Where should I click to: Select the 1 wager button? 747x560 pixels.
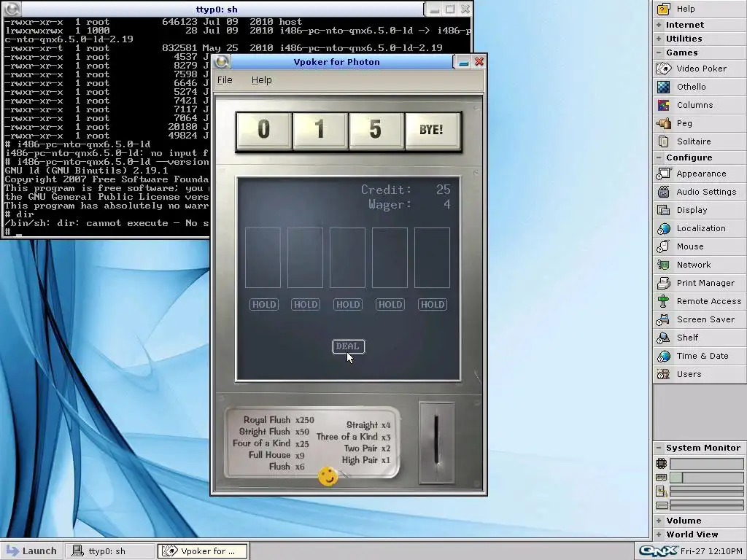320,131
